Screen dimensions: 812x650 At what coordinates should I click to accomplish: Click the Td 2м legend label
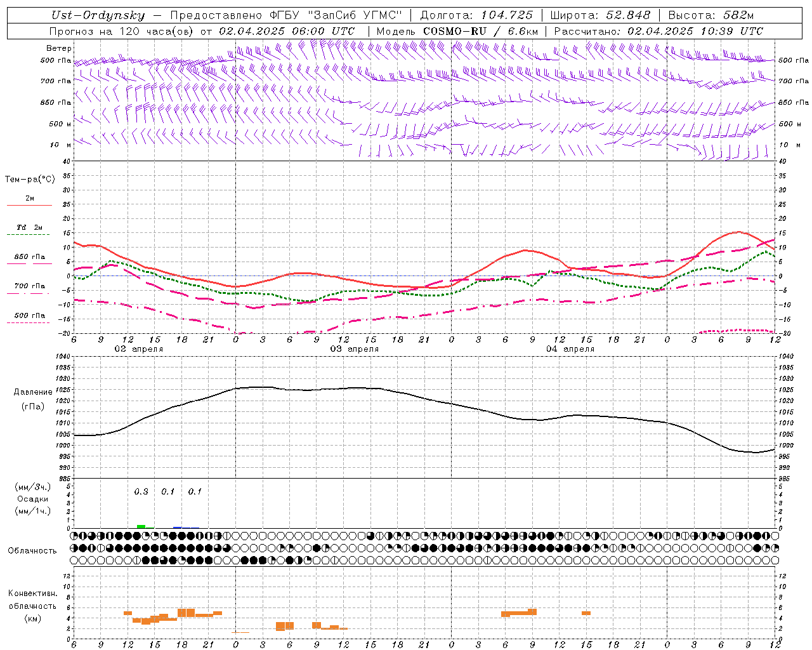pyautogui.click(x=29, y=227)
